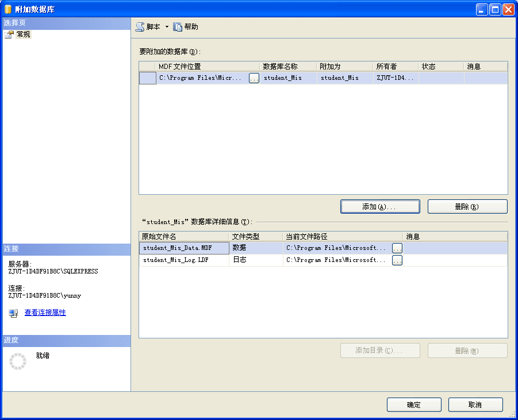518x420 pixels.
Task: Click the 删除(R) button
Action: 467,206
